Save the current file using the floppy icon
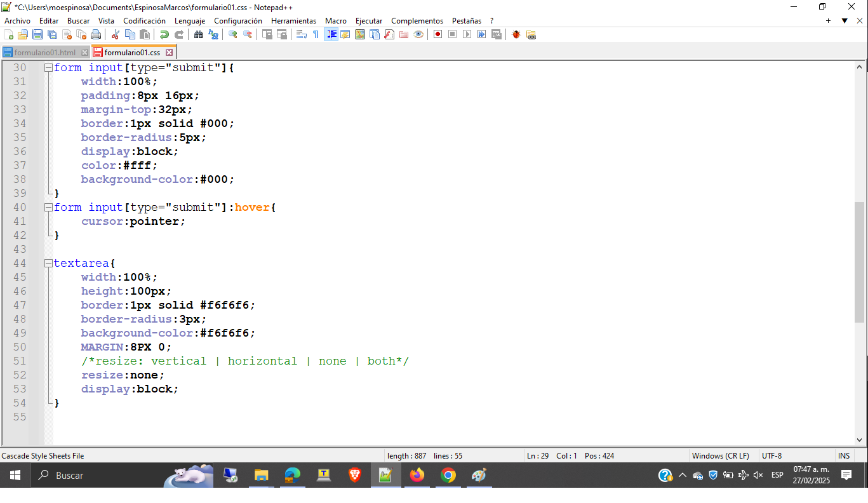 [x=37, y=34]
